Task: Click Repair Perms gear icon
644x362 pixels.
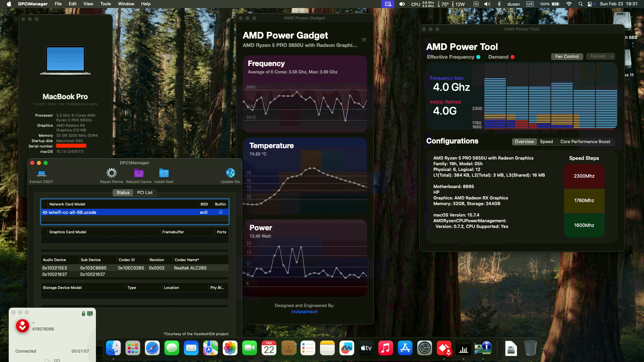Action: coord(111,173)
